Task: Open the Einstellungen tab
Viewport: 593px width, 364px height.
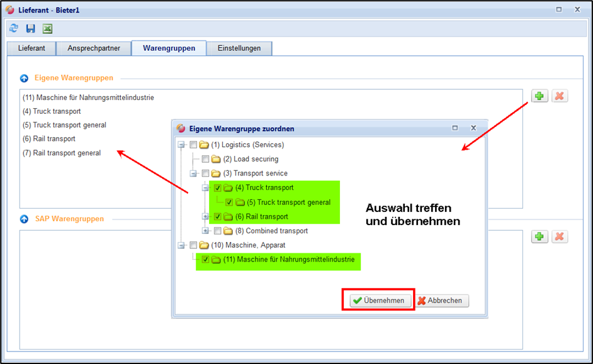Action: (239, 48)
